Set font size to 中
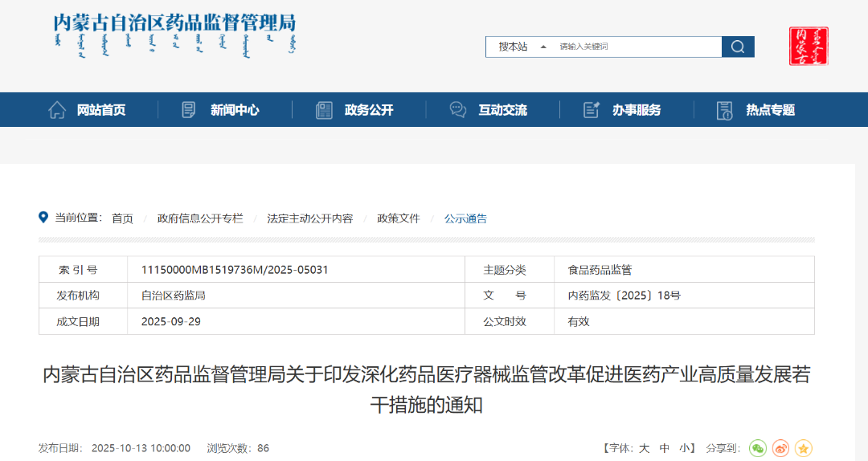 click(x=665, y=448)
